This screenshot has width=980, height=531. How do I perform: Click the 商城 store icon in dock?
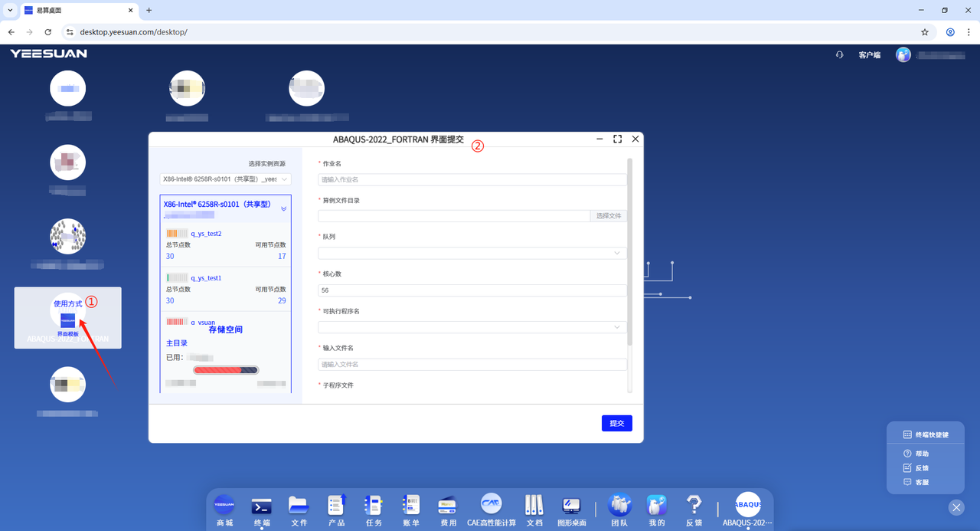pos(224,506)
